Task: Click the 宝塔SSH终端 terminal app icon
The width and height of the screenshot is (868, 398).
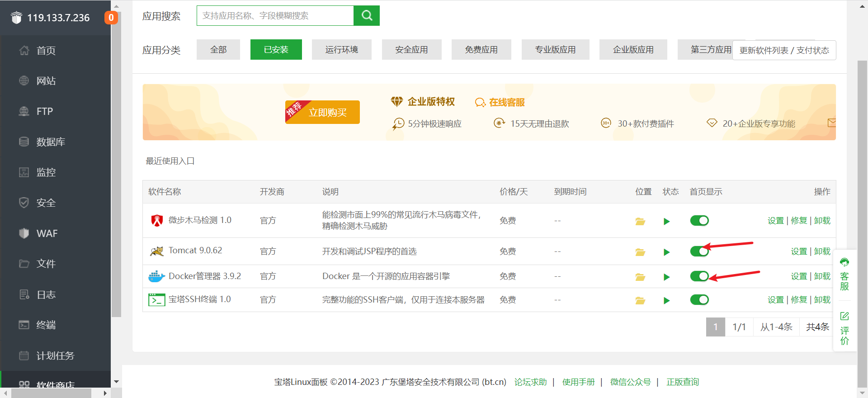Action: 156,299
